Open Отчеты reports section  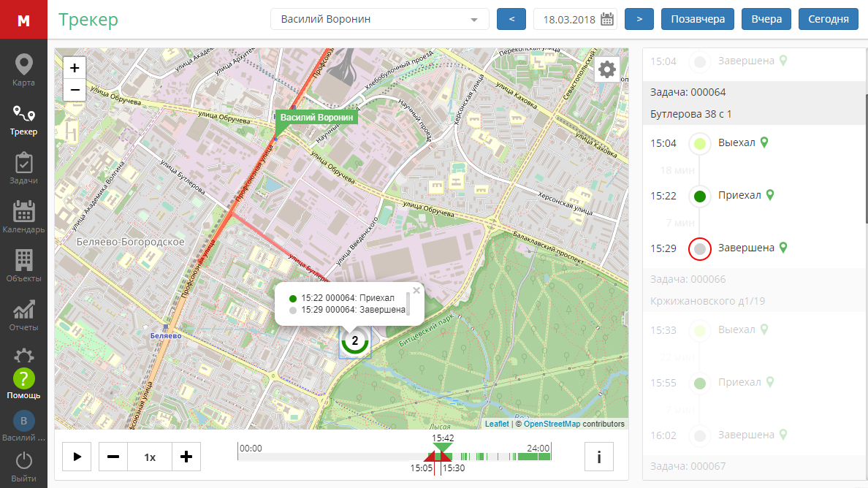point(23,315)
